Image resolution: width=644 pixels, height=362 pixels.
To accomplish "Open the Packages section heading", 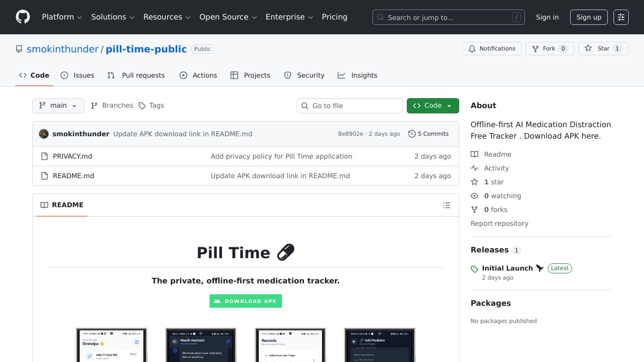I will [491, 303].
